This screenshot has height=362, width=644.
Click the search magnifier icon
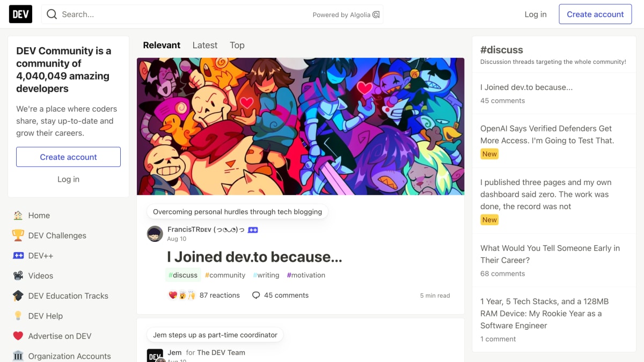[x=52, y=14]
